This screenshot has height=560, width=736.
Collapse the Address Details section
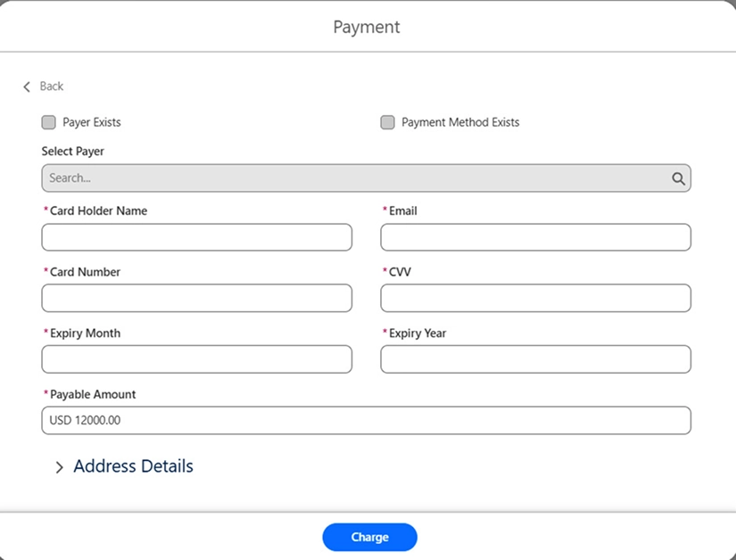132,466
